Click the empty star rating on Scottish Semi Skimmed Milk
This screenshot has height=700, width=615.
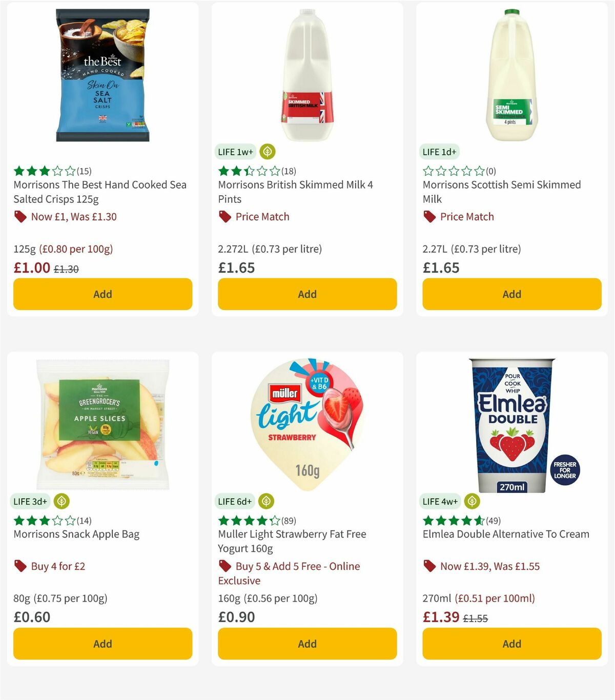(454, 171)
